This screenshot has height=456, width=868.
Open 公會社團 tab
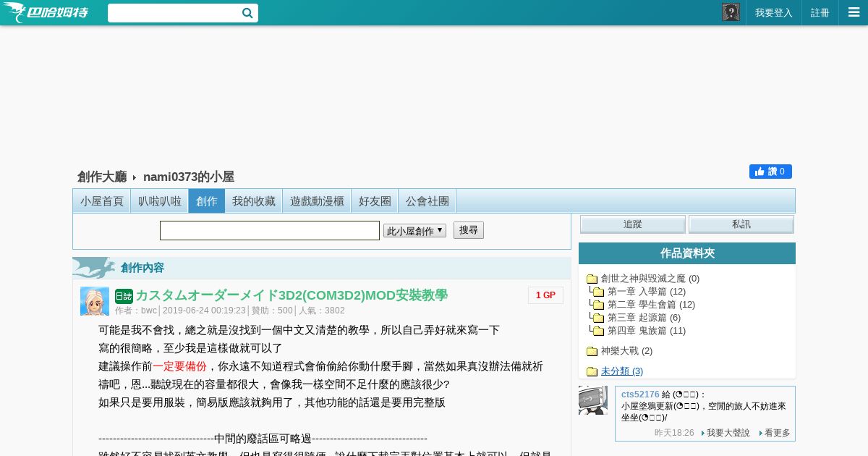427,200
